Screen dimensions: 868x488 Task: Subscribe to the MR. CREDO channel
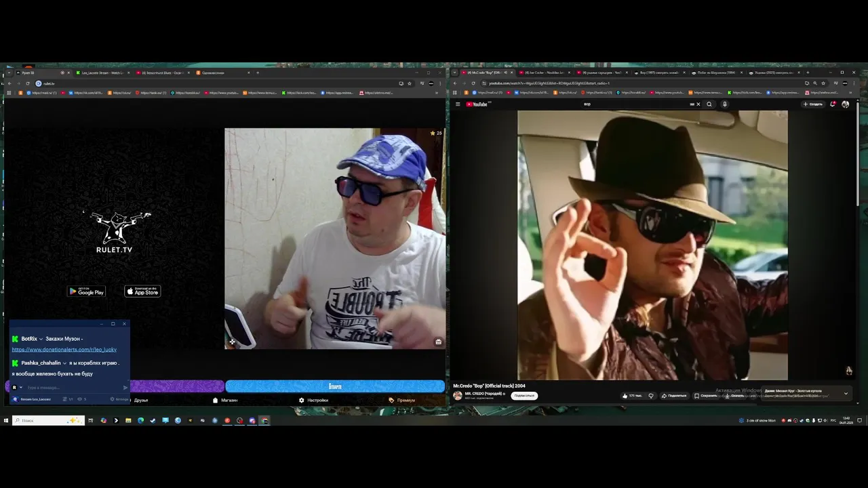524,395
